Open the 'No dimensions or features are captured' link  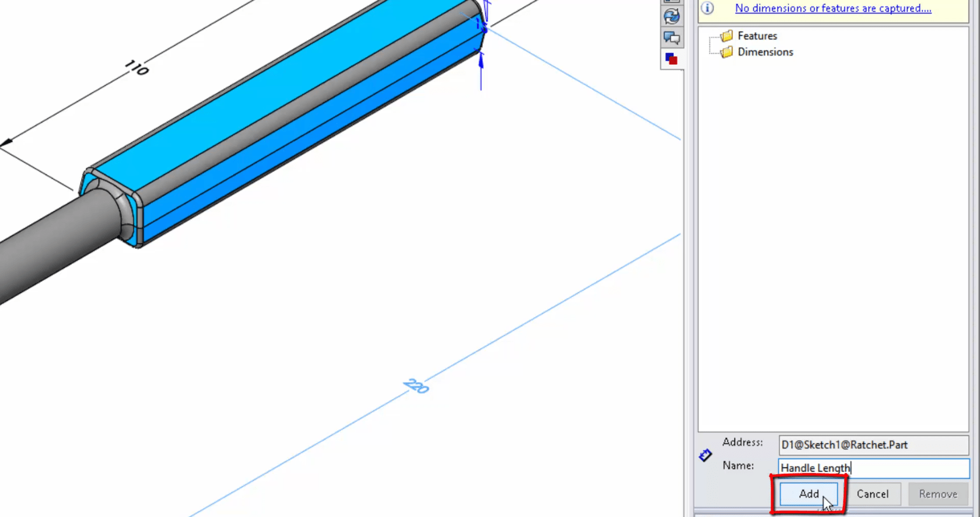point(832,8)
